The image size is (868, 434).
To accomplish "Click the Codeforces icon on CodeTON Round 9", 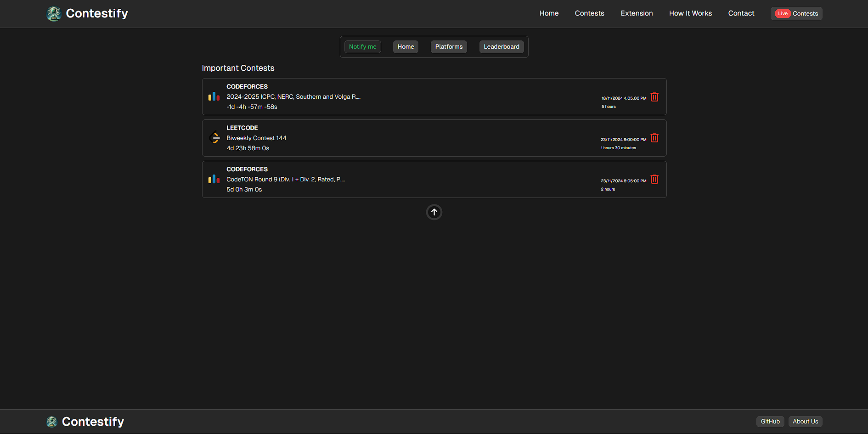I will click(x=214, y=179).
